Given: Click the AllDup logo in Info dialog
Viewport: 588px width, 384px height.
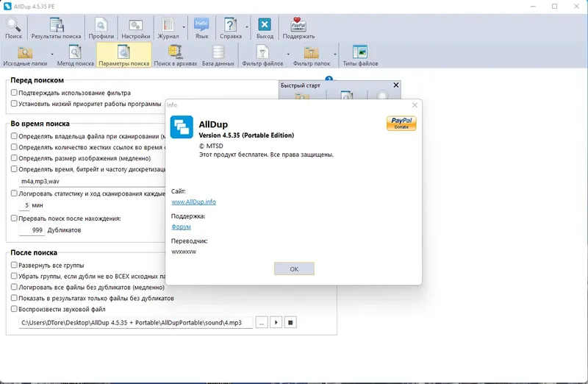Looking at the screenshot, I should coord(182,127).
